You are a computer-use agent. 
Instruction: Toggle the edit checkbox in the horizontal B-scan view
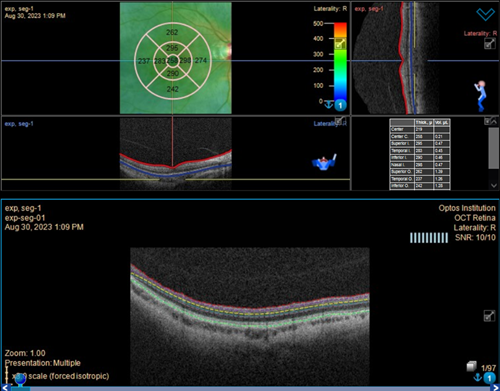click(x=340, y=121)
